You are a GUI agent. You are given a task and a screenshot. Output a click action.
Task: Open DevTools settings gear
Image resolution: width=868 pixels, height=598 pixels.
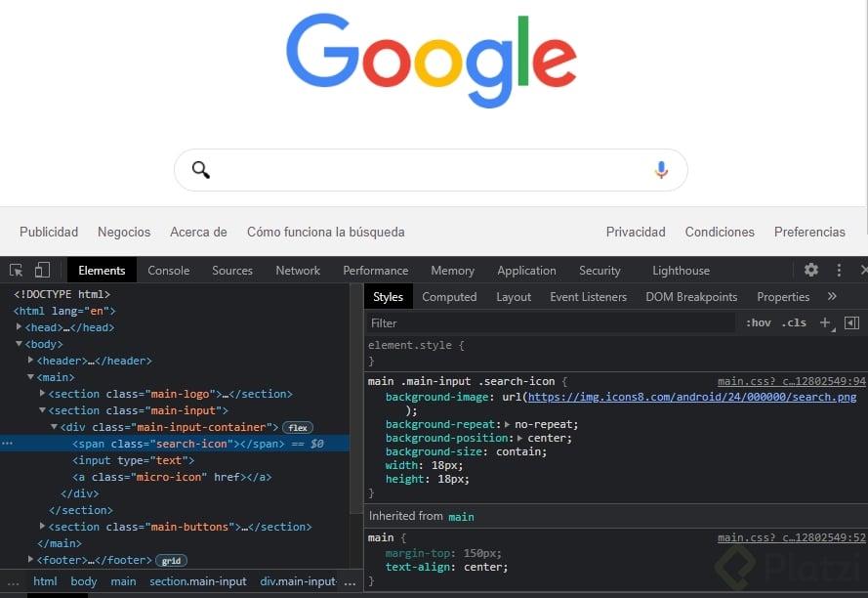pos(811,270)
